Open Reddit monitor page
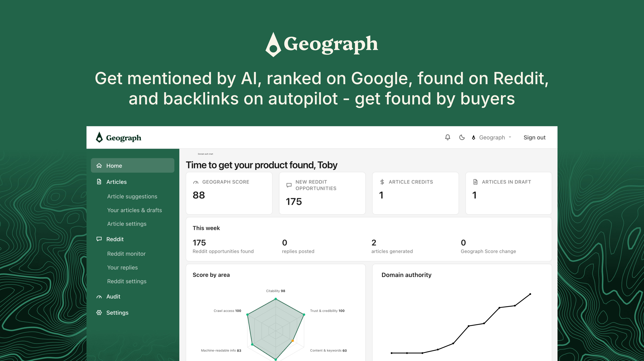The image size is (644, 361). pos(126,254)
